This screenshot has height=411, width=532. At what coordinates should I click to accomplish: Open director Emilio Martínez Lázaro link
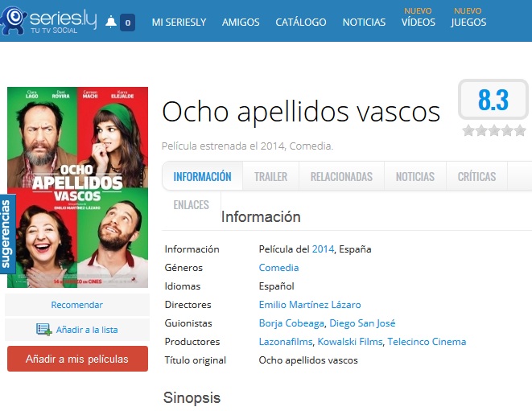(x=310, y=305)
